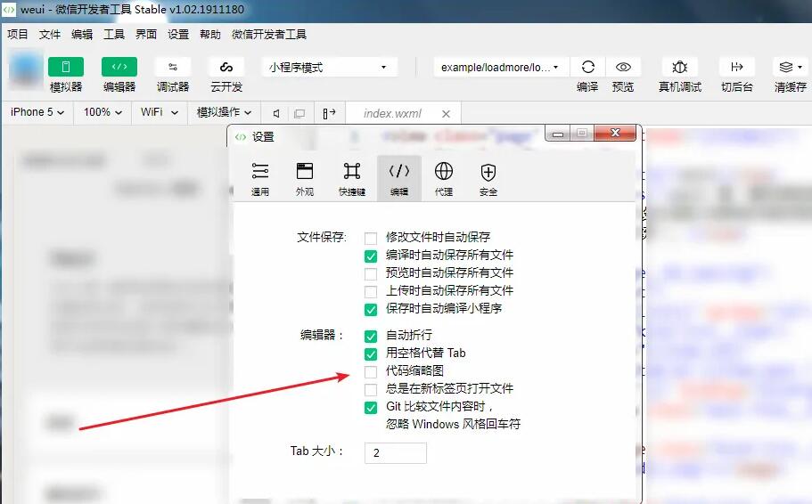Screen dimensions: 812x504
Task: Open cloud development (云开发) console
Action: (226, 68)
